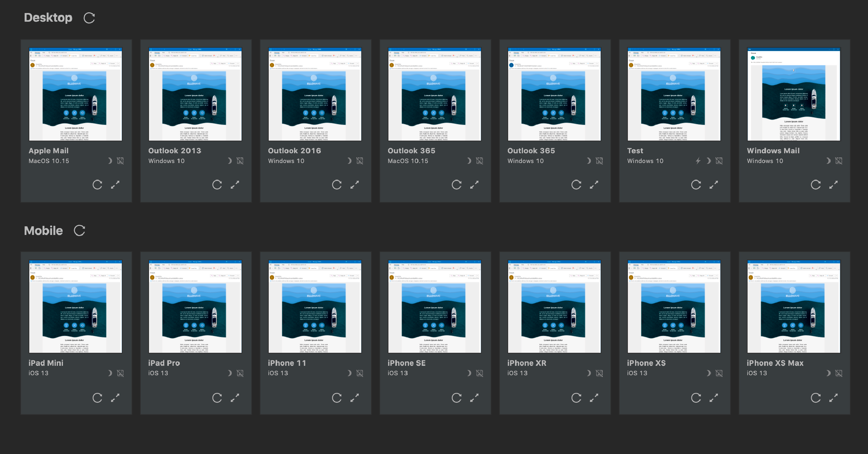
Task: Refresh the Outlook 2013 preview
Action: pos(217,185)
